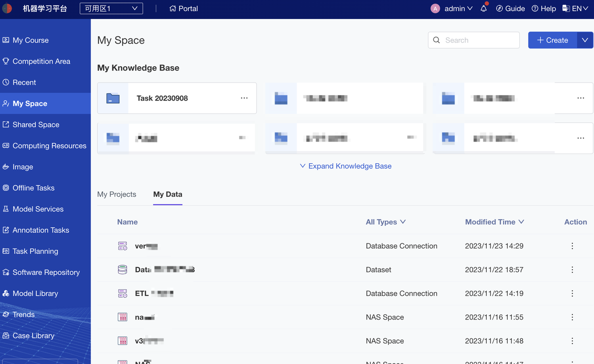Screen dimensions: 594x364
Task: Expand Knowledge Base section
Action: pos(346,166)
